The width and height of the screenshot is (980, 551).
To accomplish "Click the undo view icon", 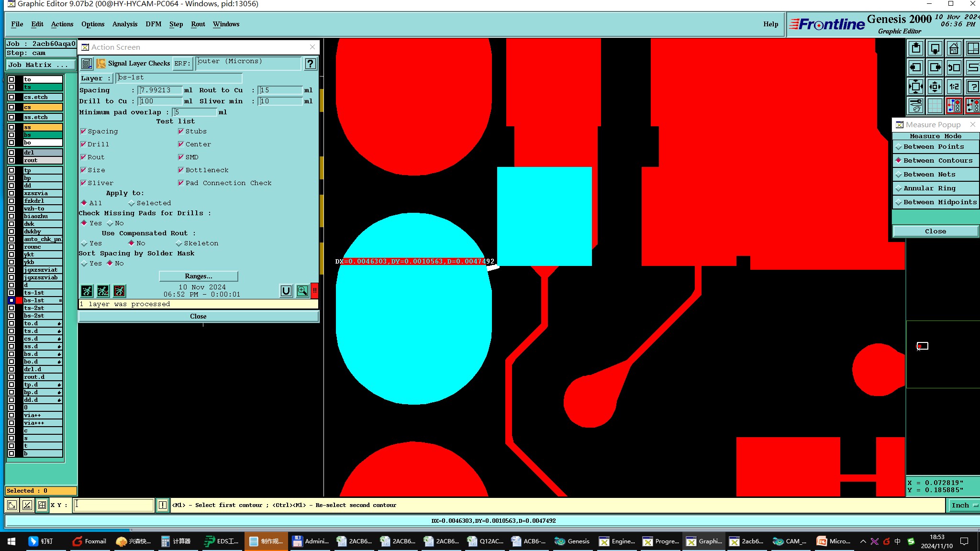I will [x=954, y=67].
